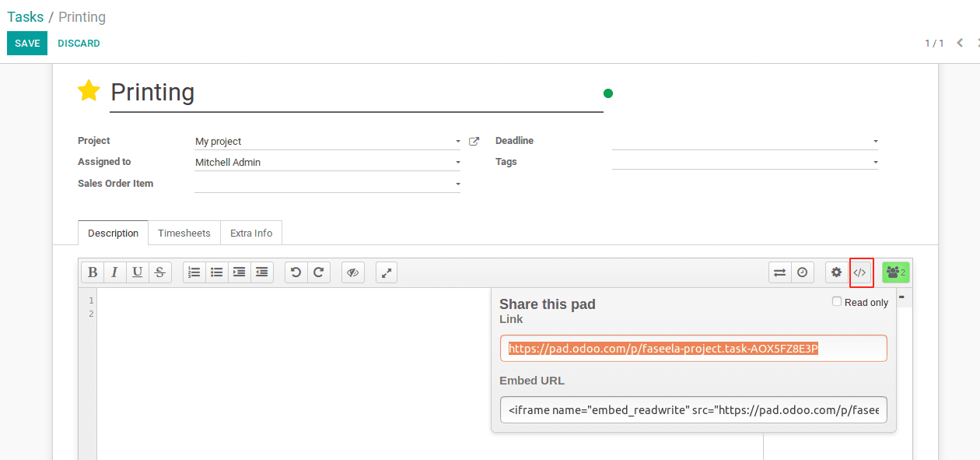Clear authorship colors with eye icon
Viewport: 980px width, 460px height.
(353, 272)
